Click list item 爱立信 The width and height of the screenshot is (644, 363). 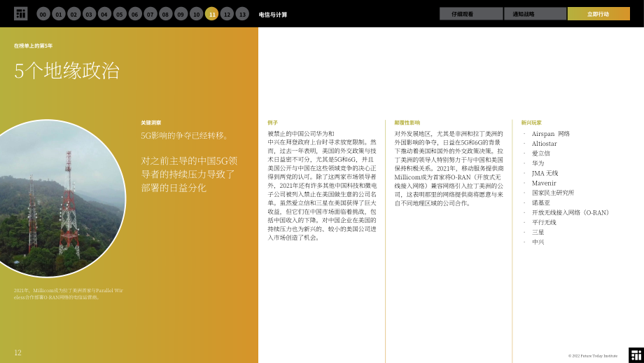coord(541,153)
